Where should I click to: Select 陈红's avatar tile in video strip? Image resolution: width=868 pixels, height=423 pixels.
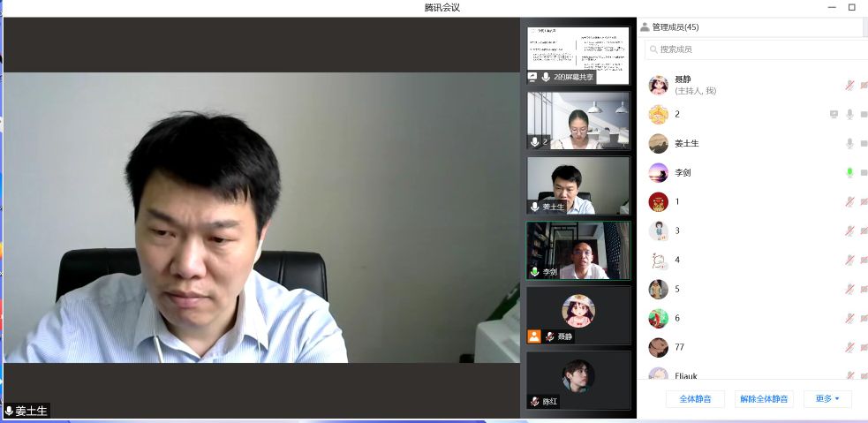tap(578, 378)
